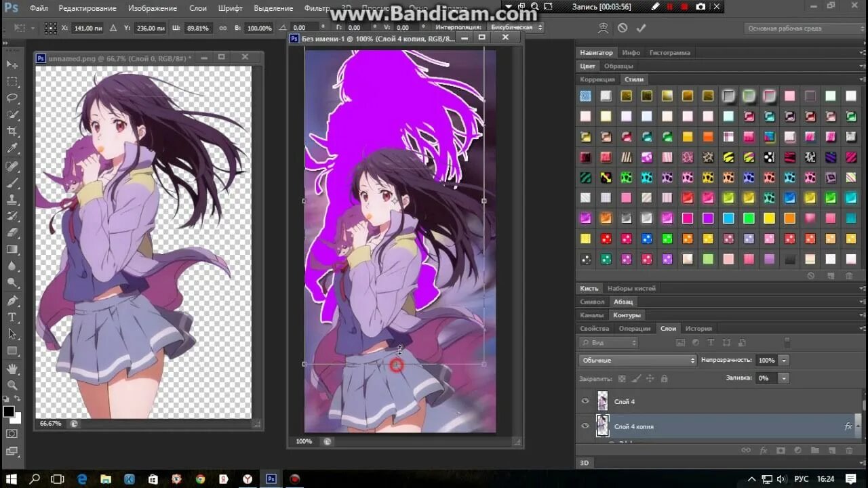Select the Quick Selection tool
868x488 pixels.
[x=12, y=115]
